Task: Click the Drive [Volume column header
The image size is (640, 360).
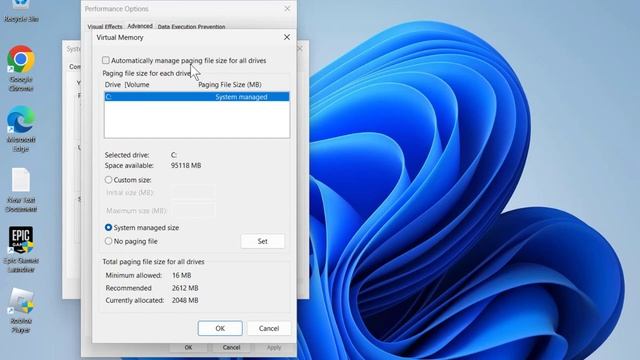Action: point(127,84)
